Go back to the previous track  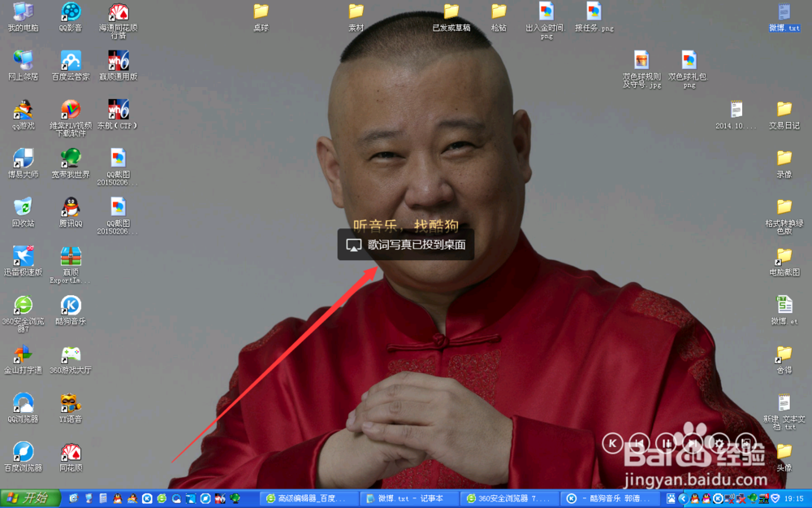pos(639,444)
